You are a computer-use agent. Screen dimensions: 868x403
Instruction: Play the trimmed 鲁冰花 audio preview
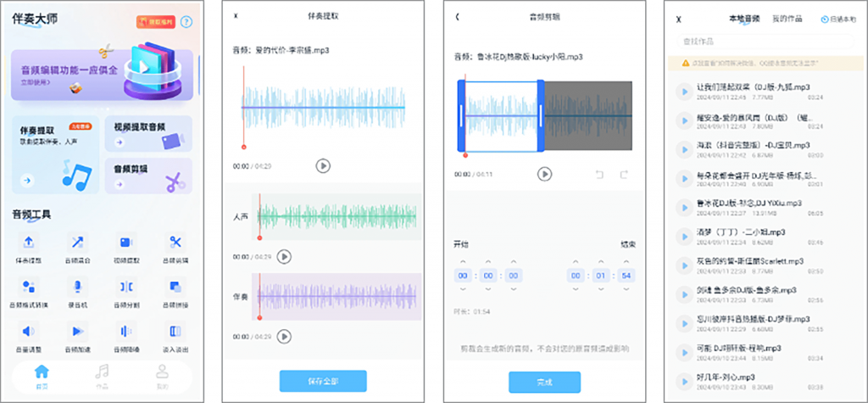[545, 174]
